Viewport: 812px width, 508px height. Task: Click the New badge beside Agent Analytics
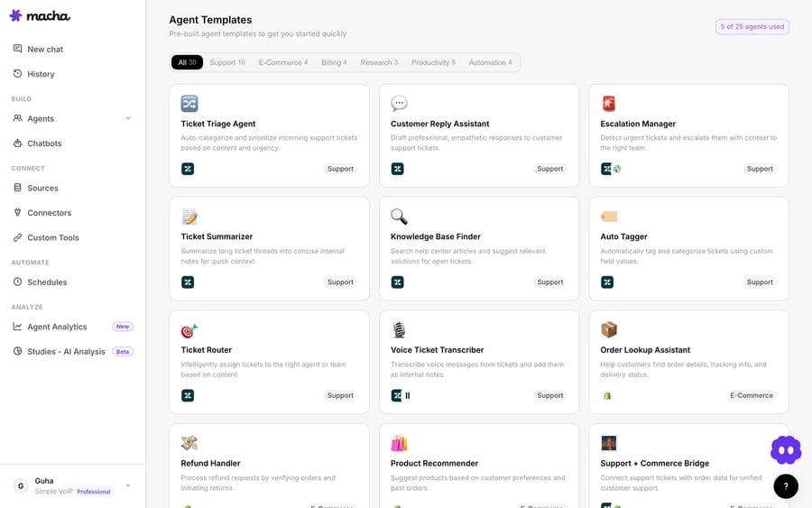[x=123, y=327]
